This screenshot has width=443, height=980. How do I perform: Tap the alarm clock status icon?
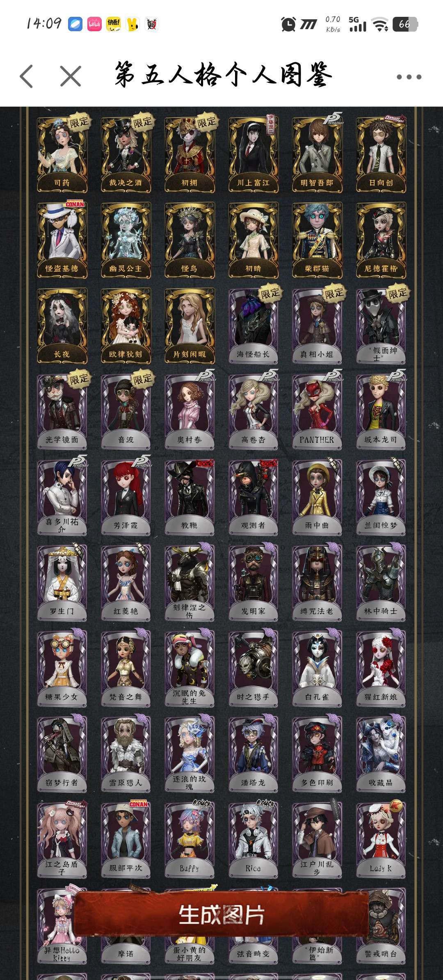click(x=288, y=24)
